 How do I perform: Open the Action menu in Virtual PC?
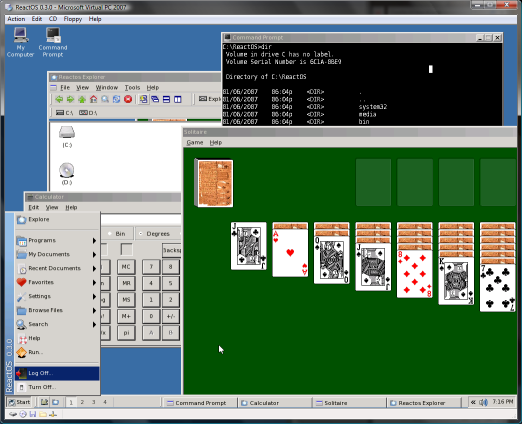(16, 19)
